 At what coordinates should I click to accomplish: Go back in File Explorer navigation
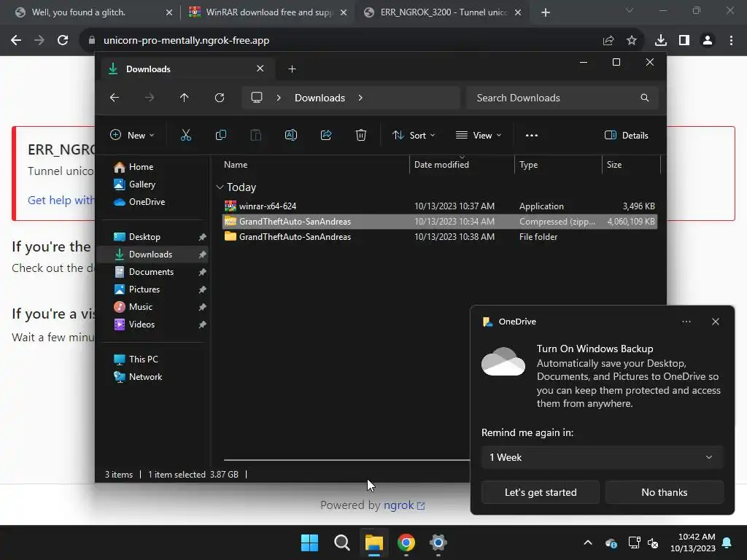(x=115, y=98)
